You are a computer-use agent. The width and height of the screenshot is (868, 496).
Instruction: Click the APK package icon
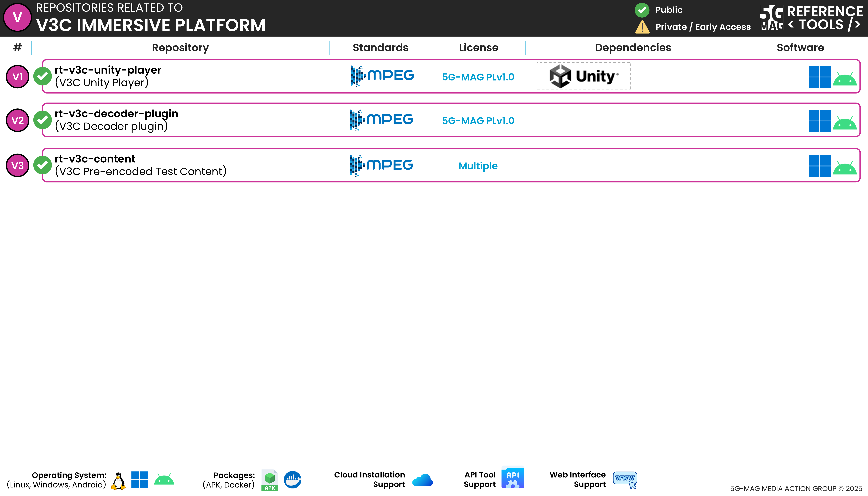270,480
